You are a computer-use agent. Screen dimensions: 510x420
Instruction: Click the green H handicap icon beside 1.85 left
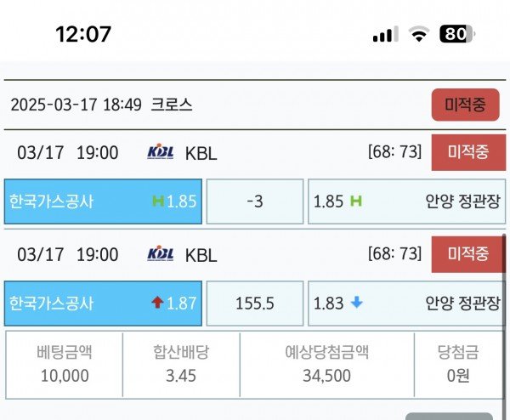pyautogui.click(x=158, y=201)
